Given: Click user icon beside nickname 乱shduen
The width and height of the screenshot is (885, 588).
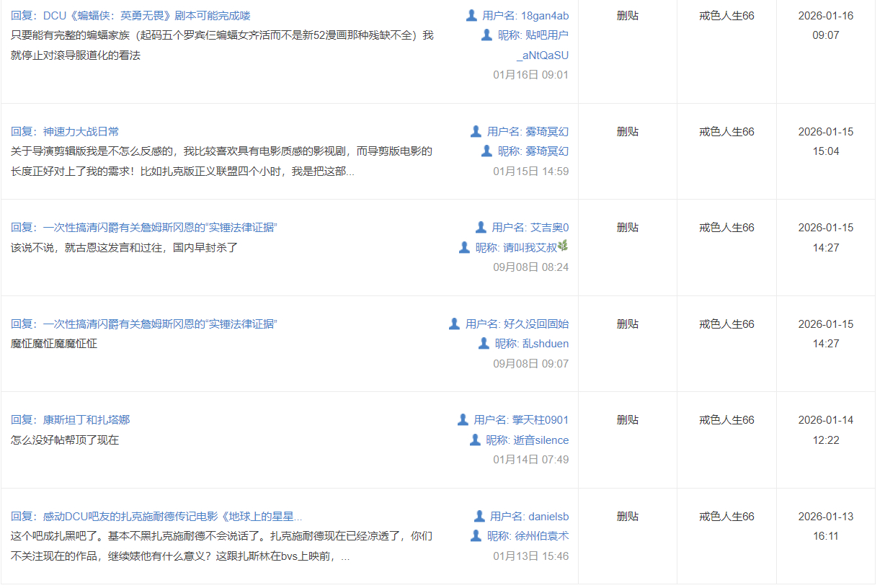Looking at the screenshot, I should tap(484, 344).
